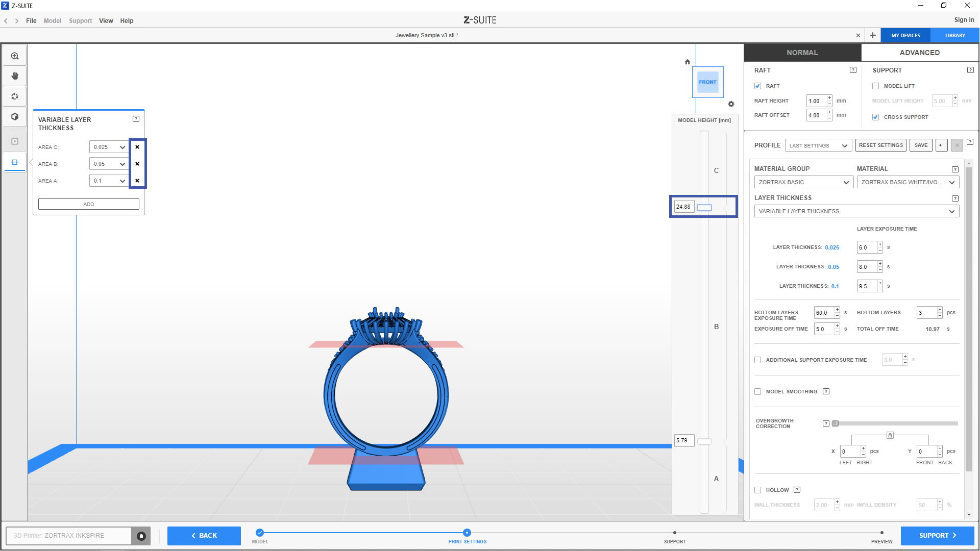Select the rotate view tool
This screenshot has width=980, height=551.
tap(15, 96)
